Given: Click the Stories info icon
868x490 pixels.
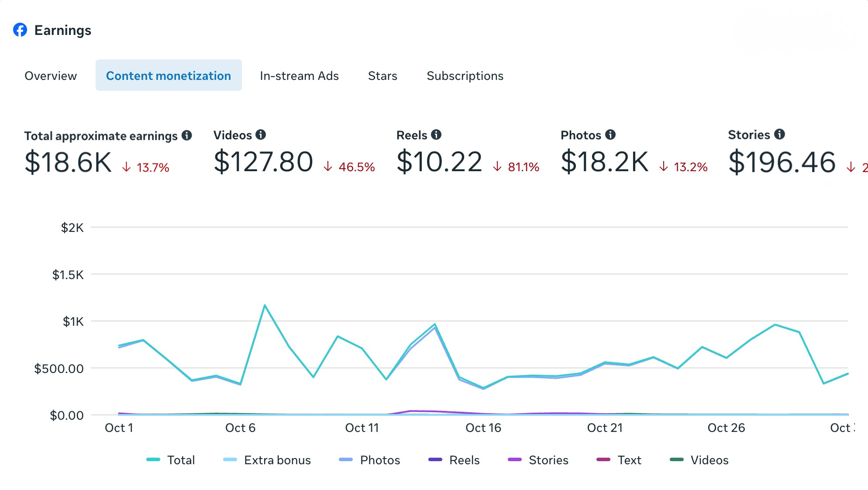Looking at the screenshot, I should tap(779, 134).
